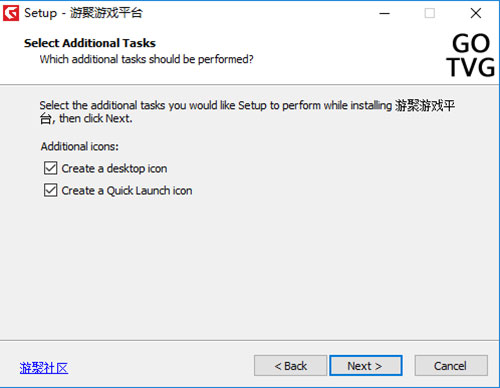Proceed with the Next > button

point(366,366)
